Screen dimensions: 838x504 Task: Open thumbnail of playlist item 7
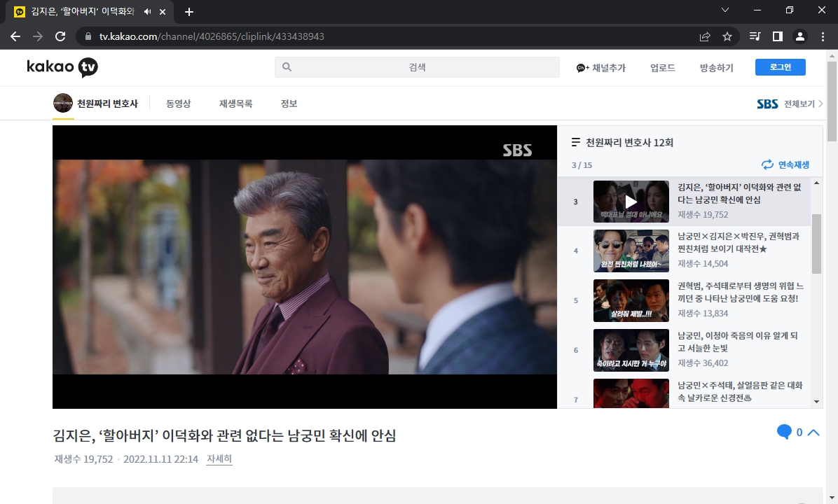point(631,393)
